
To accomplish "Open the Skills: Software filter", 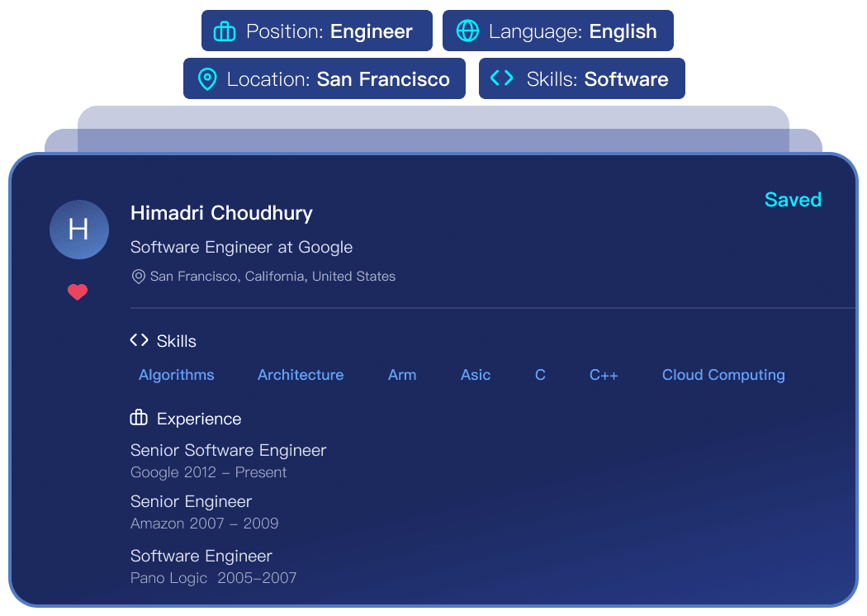I will point(582,79).
